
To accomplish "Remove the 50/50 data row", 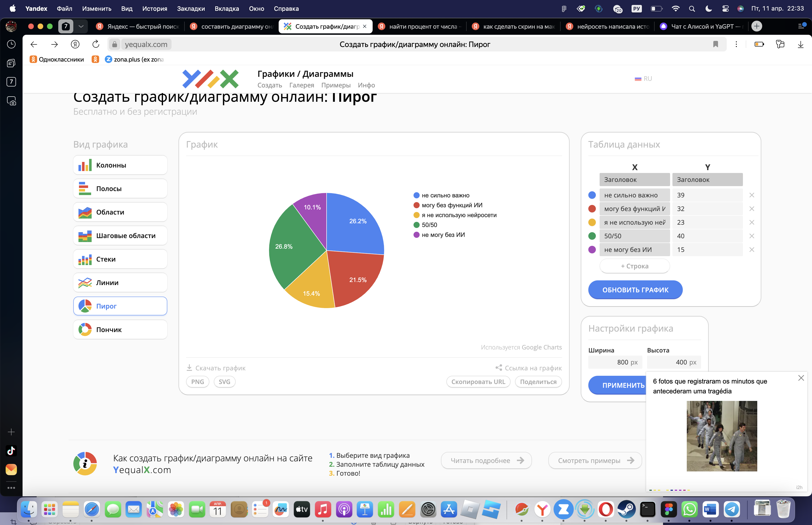I will (x=752, y=236).
